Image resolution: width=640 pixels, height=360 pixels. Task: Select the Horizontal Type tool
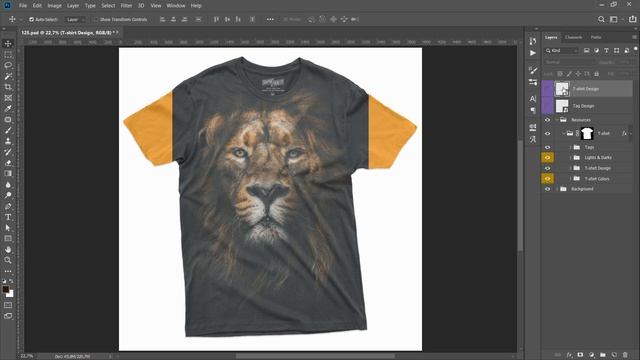(x=8, y=217)
